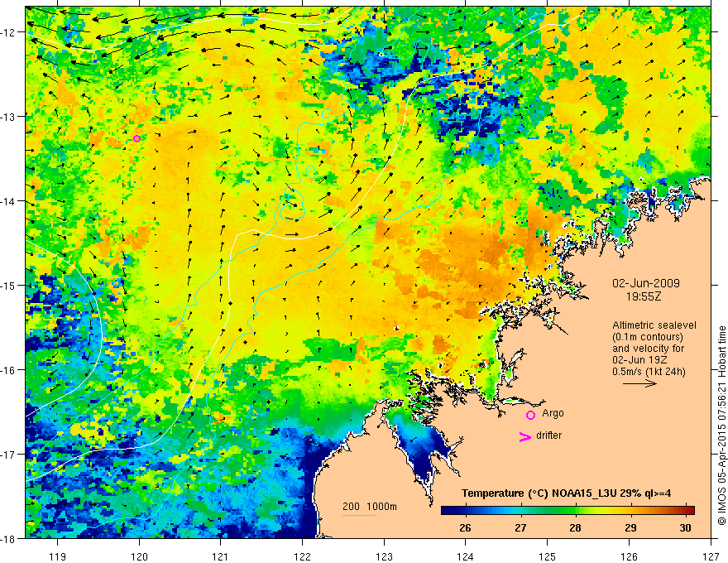Click the longitude axis label '122'
The width and height of the screenshot is (728, 563).
click(302, 556)
